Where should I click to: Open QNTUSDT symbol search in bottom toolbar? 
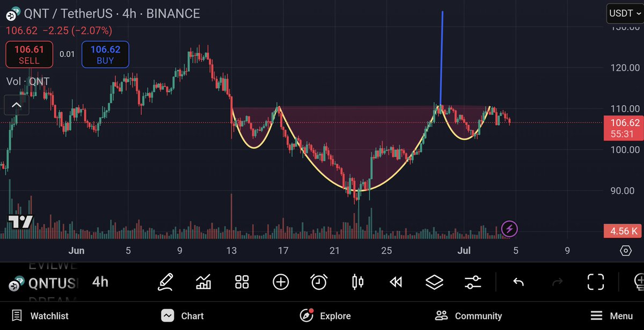pyautogui.click(x=43, y=282)
